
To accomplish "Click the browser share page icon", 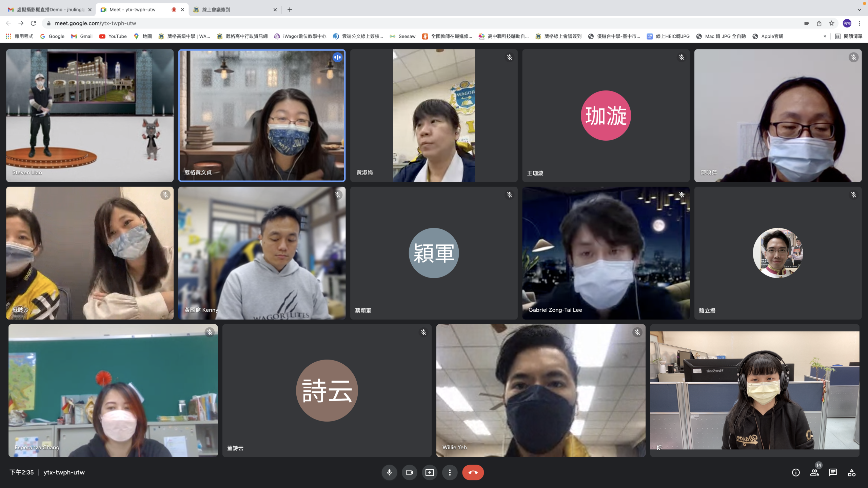I will point(819,23).
